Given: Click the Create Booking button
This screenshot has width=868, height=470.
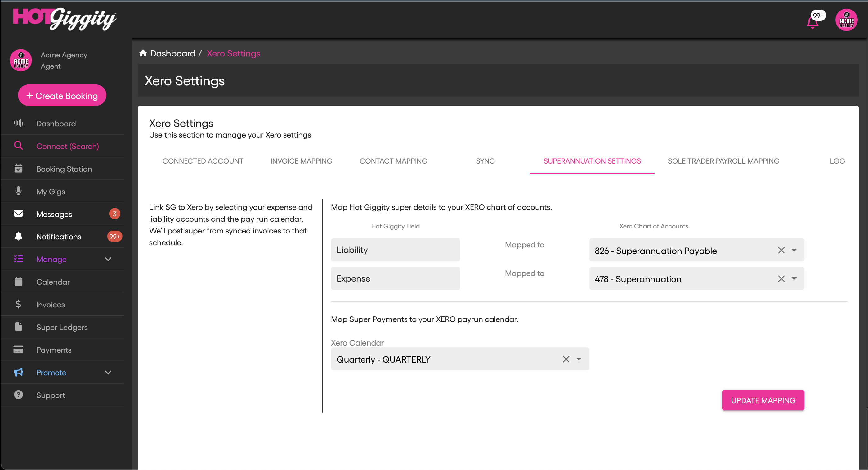Looking at the screenshot, I should 62,95.
